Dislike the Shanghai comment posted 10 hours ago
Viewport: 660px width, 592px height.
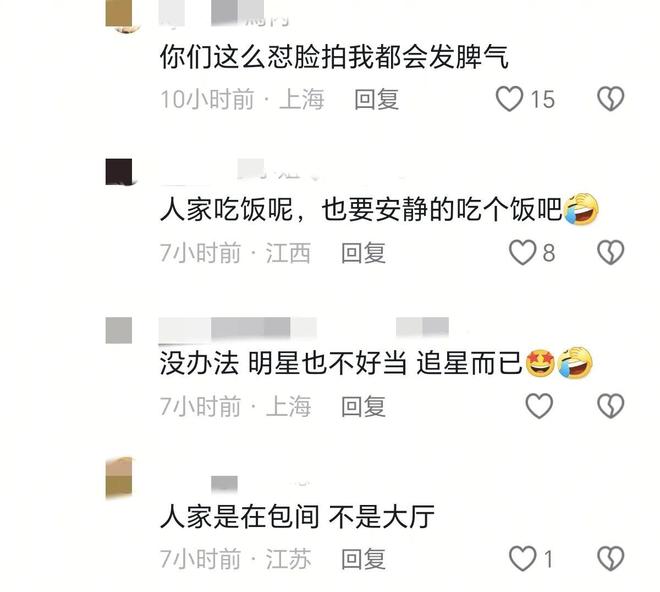[610, 99]
